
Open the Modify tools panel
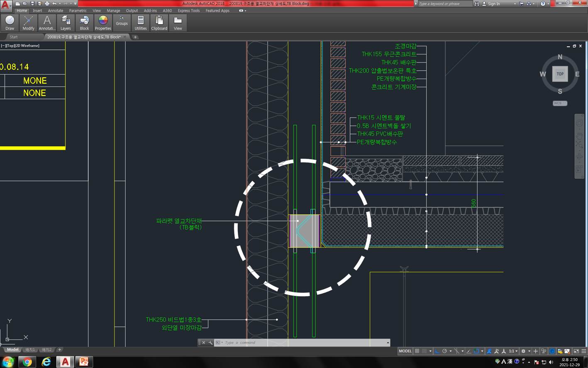coord(28,23)
